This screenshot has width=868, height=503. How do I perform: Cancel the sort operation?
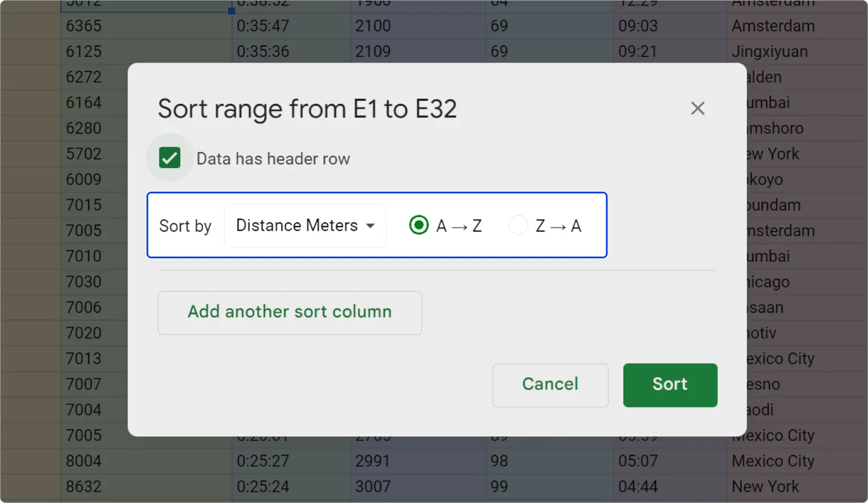click(550, 385)
